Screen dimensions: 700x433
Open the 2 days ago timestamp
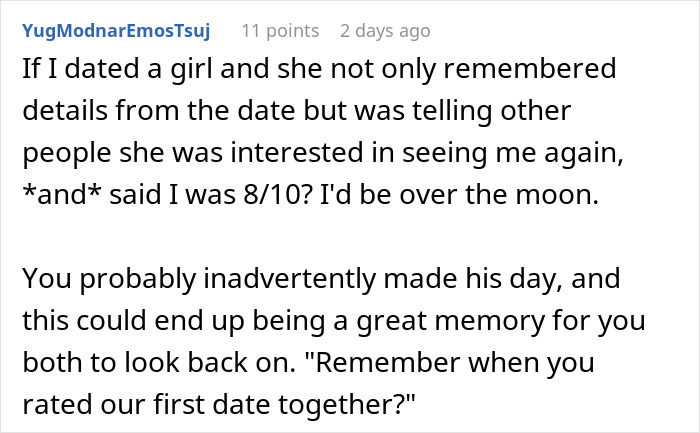point(385,31)
